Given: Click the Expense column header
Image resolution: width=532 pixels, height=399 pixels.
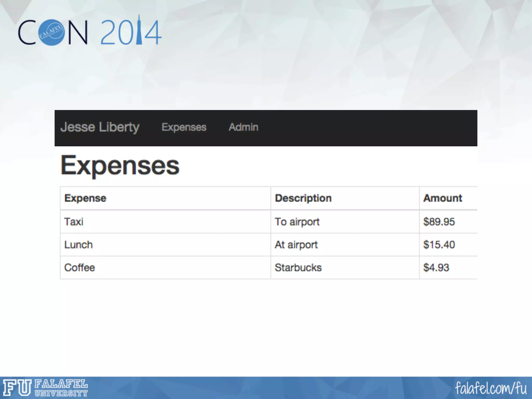Looking at the screenshot, I should coord(85,198).
